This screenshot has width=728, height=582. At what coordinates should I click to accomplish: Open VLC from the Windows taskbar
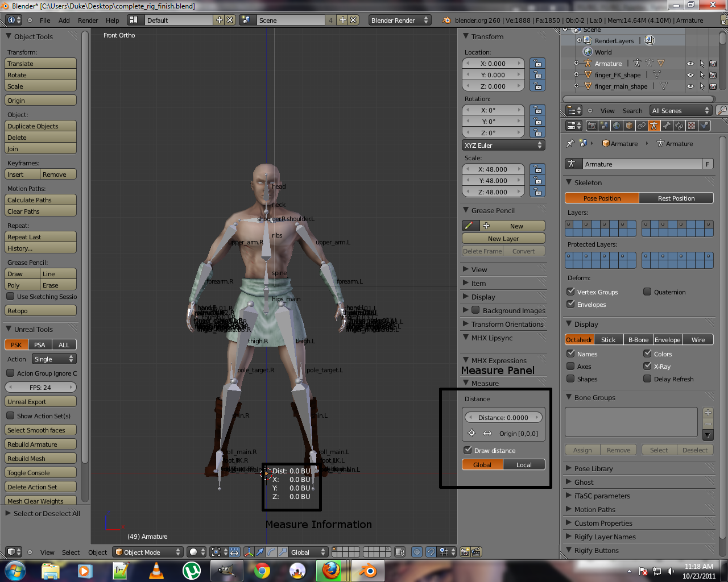tap(156, 571)
